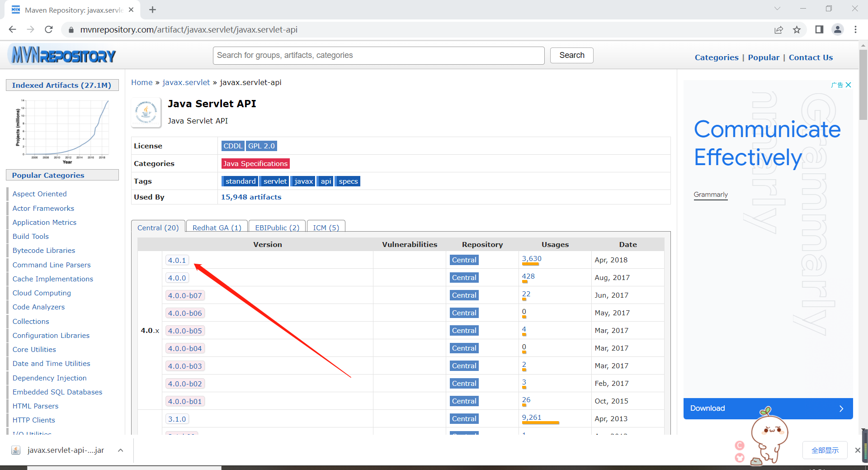868x470 pixels.
Task: Open Java Specifications category tag
Action: [x=255, y=163]
